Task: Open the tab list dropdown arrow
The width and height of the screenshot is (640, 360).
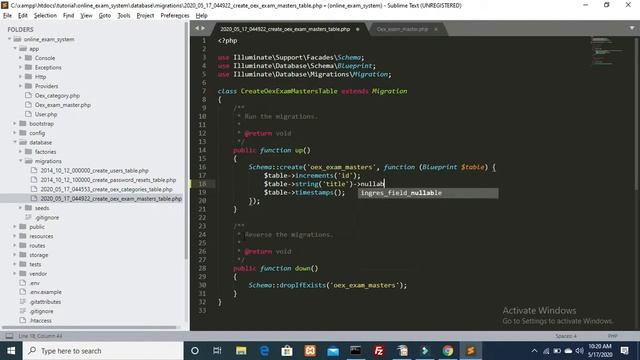Action: (x=632, y=28)
